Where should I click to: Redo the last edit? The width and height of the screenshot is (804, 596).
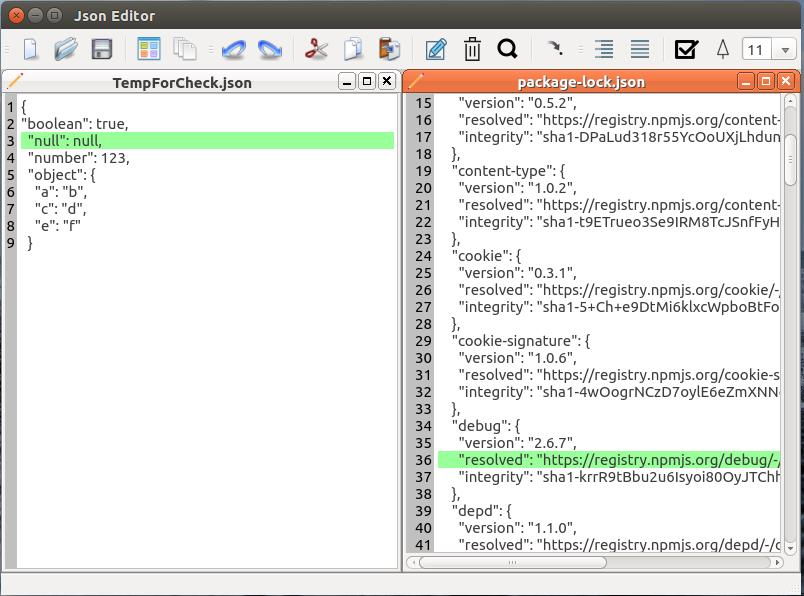click(270, 50)
